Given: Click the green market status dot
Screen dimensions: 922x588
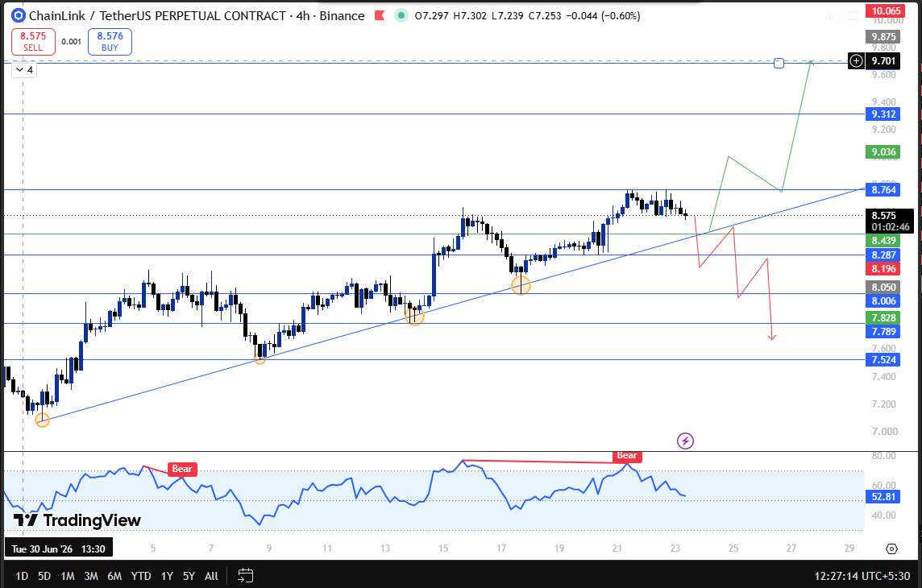Looking at the screenshot, I should coord(401,16).
